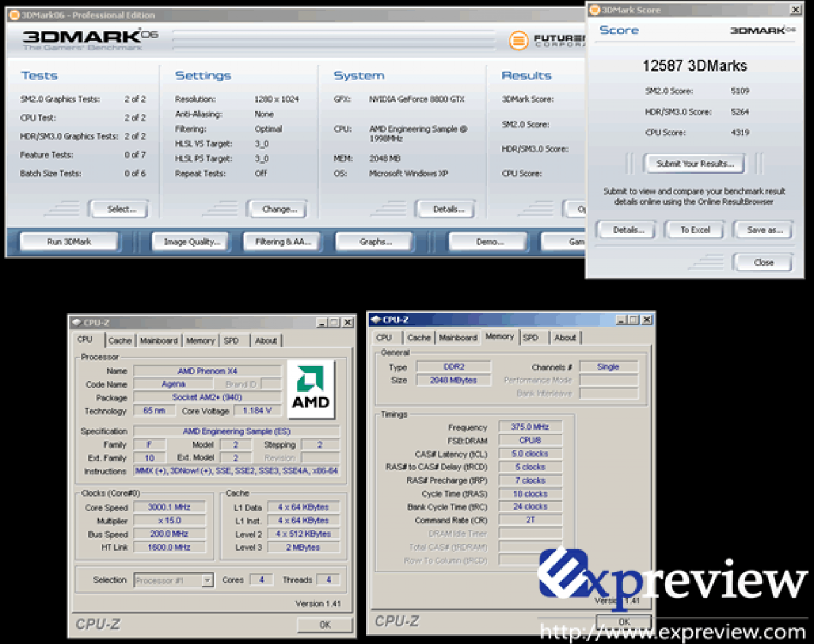Click Run 3DMark button
814x644 pixels.
coord(69,242)
